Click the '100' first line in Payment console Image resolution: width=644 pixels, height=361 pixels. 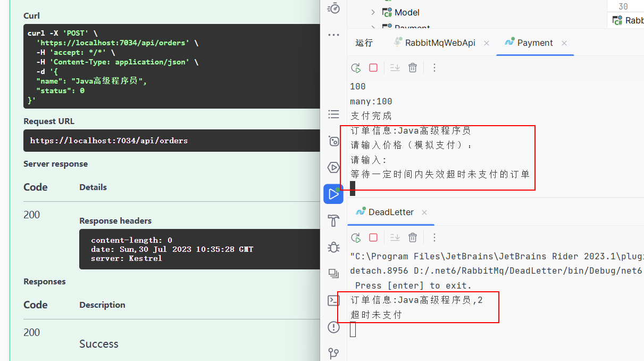click(x=358, y=86)
